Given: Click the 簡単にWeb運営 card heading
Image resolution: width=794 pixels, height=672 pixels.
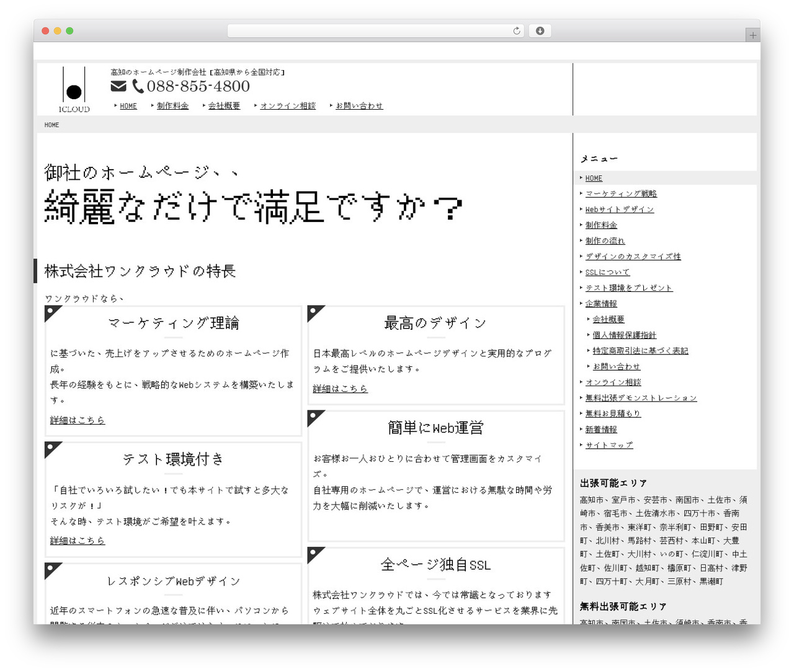Looking at the screenshot, I should pyautogui.click(x=435, y=428).
